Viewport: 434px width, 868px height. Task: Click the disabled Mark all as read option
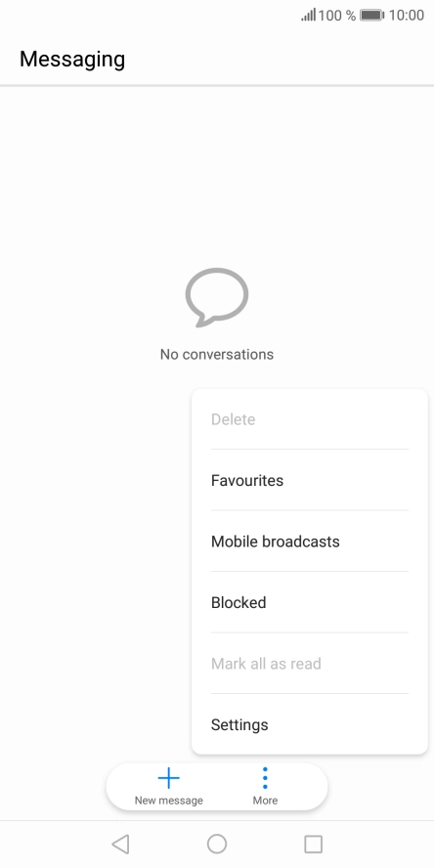click(x=310, y=663)
